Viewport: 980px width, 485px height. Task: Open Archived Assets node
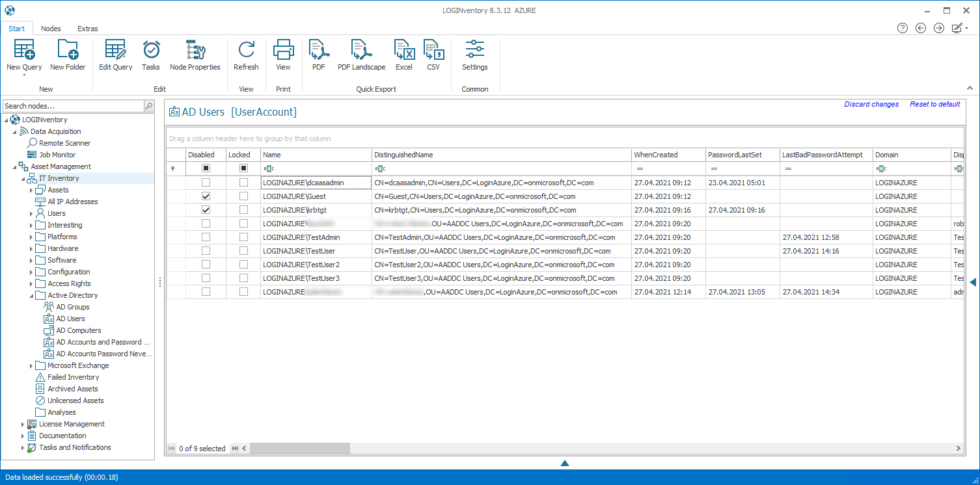[x=73, y=389]
